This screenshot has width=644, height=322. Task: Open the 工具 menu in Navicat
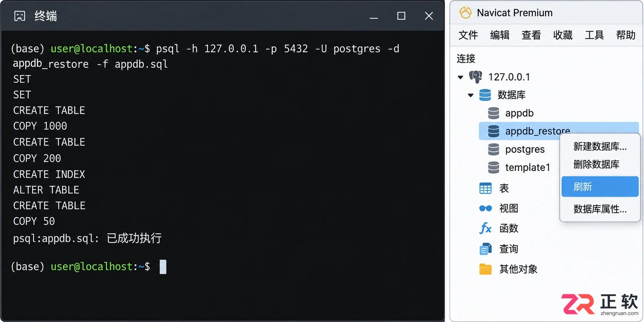(x=594, y=35)
